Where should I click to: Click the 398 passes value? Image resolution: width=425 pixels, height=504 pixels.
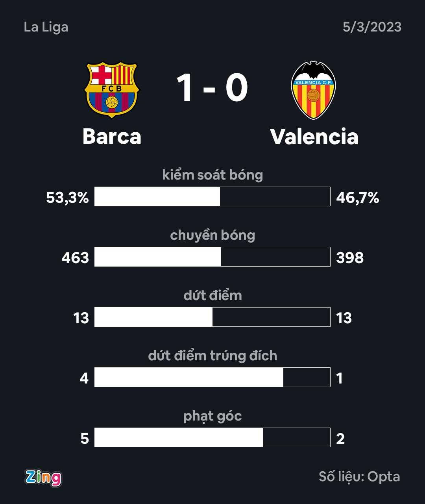click(x=350, y=258)
